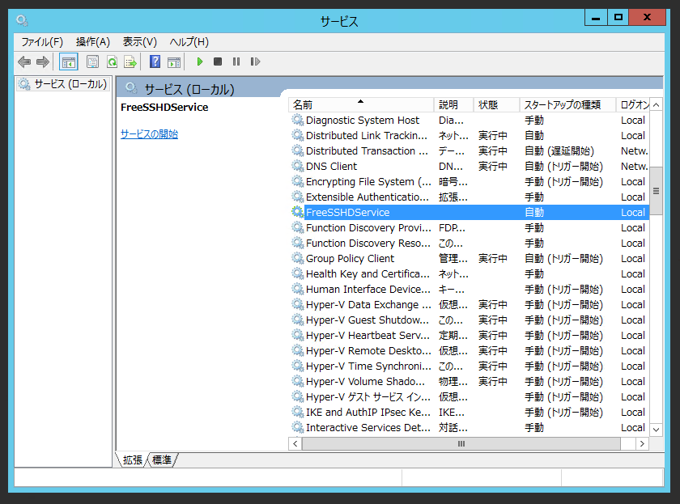680x504 pixels.
Task: Select the Hyper-V Remote Deskto... row
Action: 469,350
